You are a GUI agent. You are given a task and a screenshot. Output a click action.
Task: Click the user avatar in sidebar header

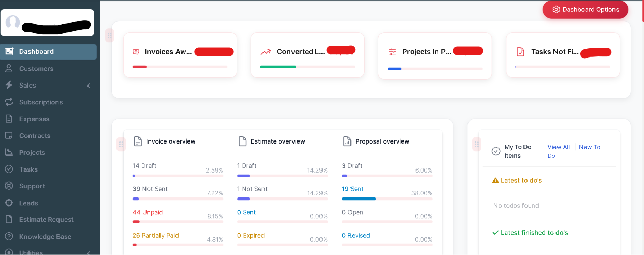tap(13, 22)
